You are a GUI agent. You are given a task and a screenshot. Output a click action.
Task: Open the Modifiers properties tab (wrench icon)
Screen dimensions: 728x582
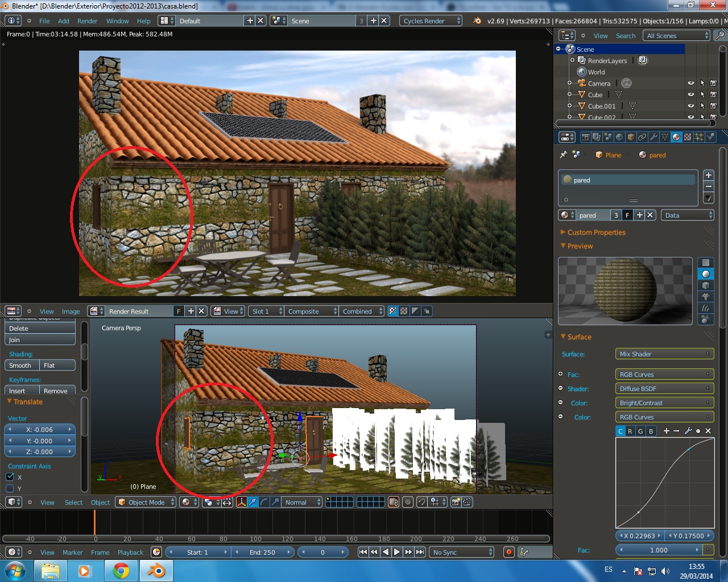tap(653, 137)
